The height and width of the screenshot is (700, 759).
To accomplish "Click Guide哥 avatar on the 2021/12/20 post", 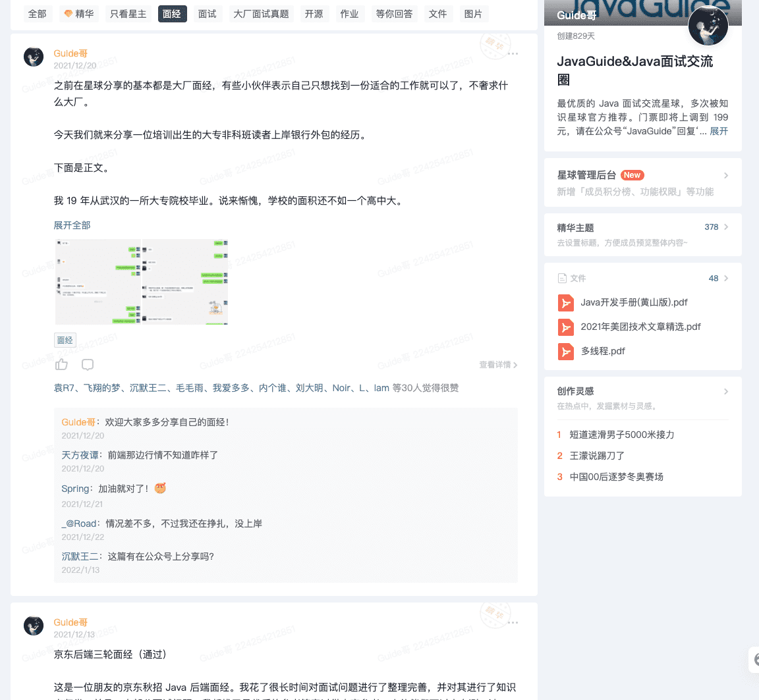I will click(34, 57).
